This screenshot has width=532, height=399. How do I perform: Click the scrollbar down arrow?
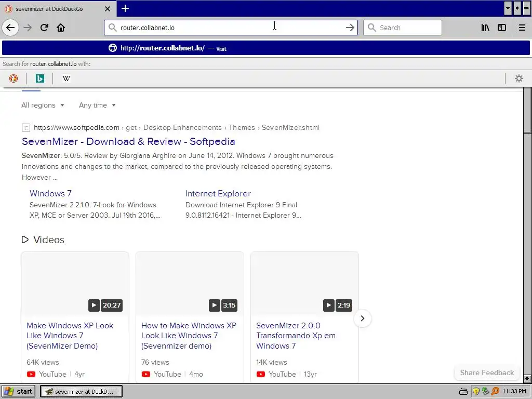tap(527, 378)
